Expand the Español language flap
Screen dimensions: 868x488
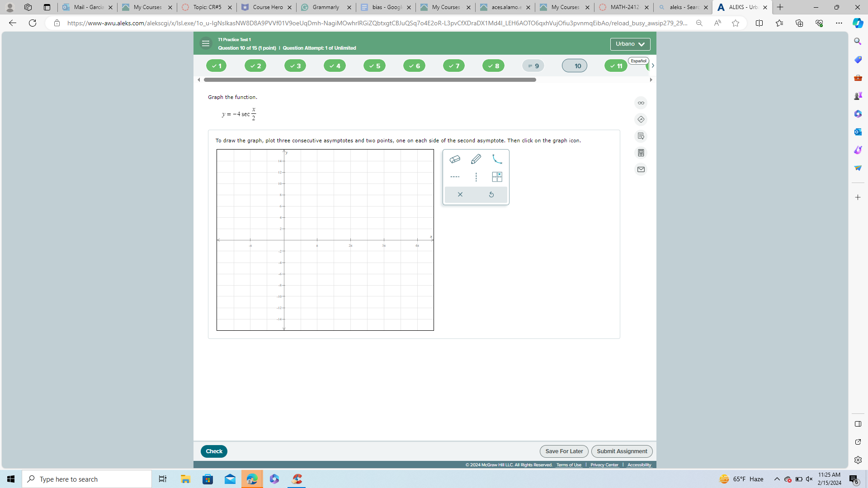click(639, 61)
